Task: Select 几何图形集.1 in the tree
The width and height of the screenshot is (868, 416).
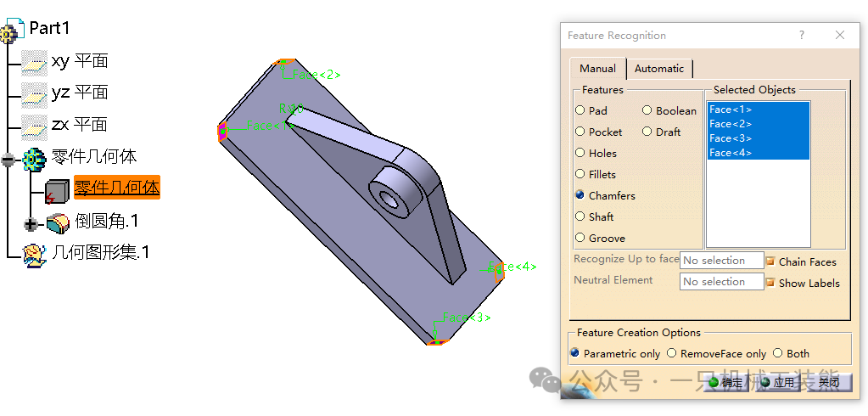Action: [100, 253]
